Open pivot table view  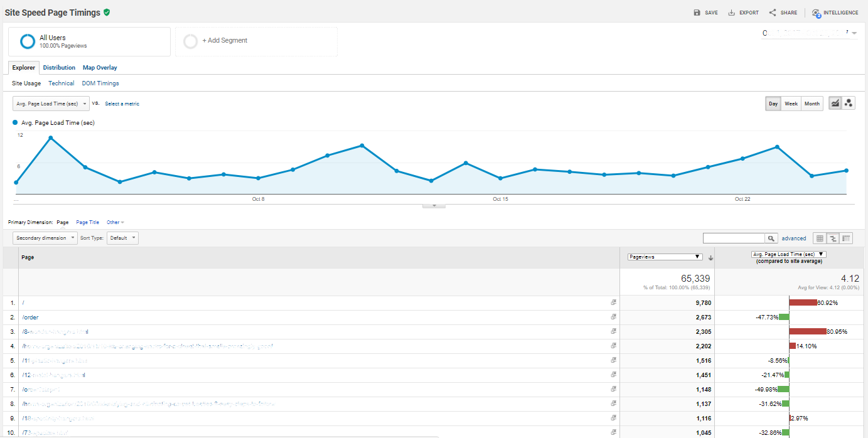[845, 238]
